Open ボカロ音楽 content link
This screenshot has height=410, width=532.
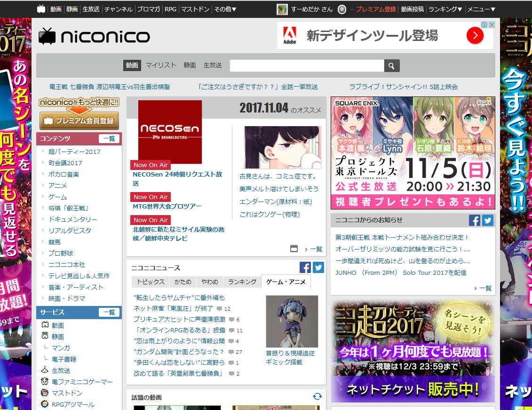pos(64,174)
